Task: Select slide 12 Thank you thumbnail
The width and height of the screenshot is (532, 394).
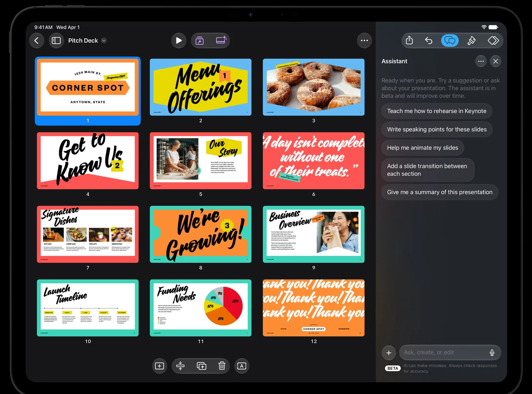Action: 314,308
